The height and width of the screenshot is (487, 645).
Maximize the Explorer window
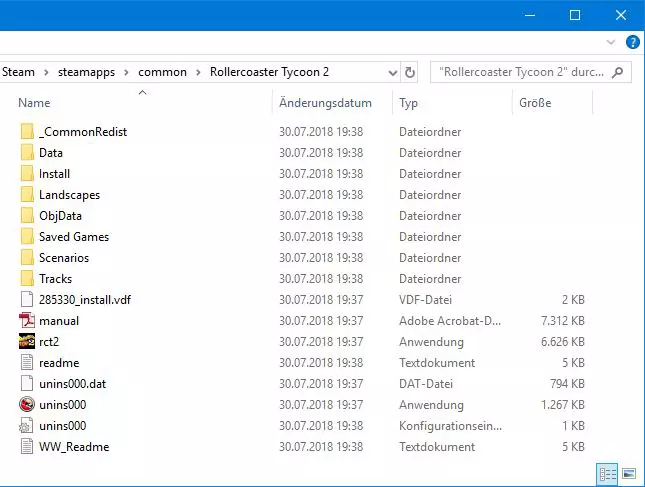(575, 15)
